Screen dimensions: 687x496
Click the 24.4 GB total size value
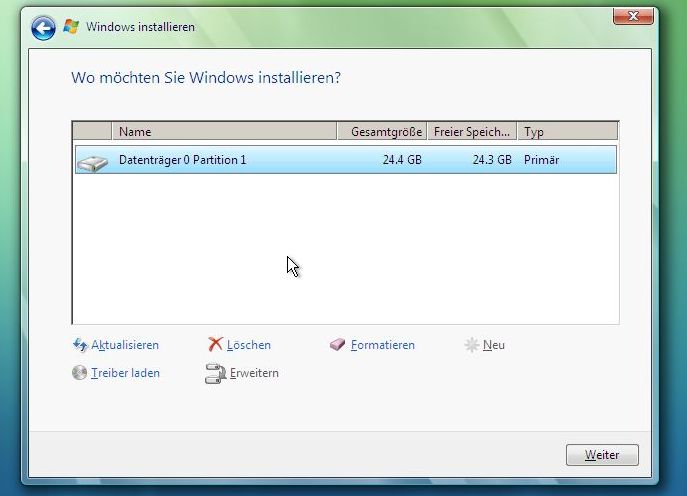click(402, 160)
